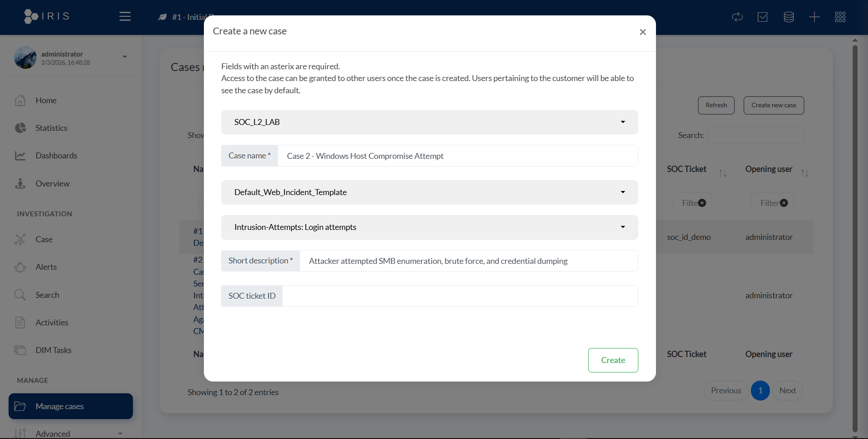Click the plus icon in top bar
Image resolution: width=868 pixels, height=439 pixels.
click(814, 17)
